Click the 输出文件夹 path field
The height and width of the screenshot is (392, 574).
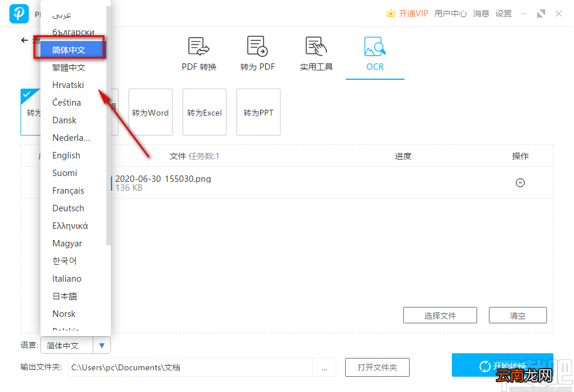(x=190, y=367)
